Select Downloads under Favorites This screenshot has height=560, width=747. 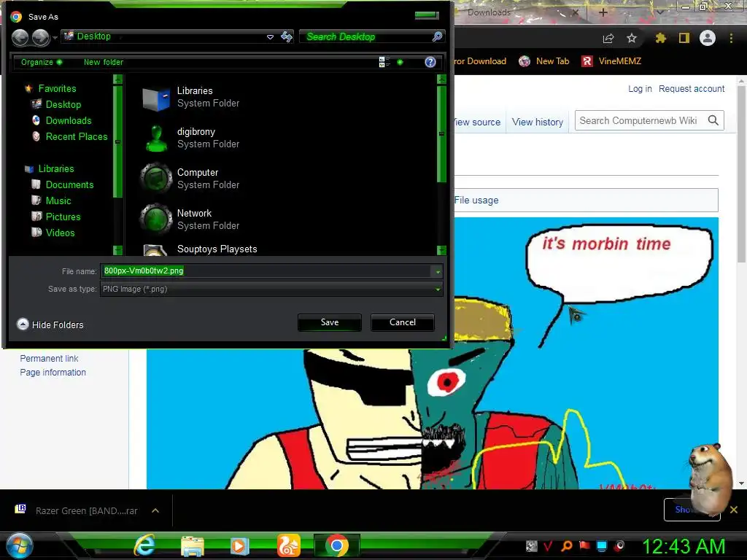(x=68, y=121)
